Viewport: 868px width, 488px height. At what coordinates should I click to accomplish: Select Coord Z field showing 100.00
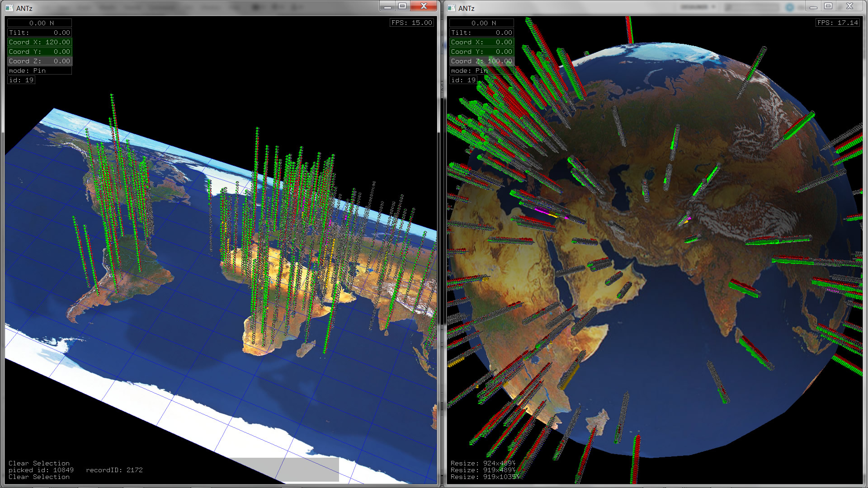click(x=481, y=61)
